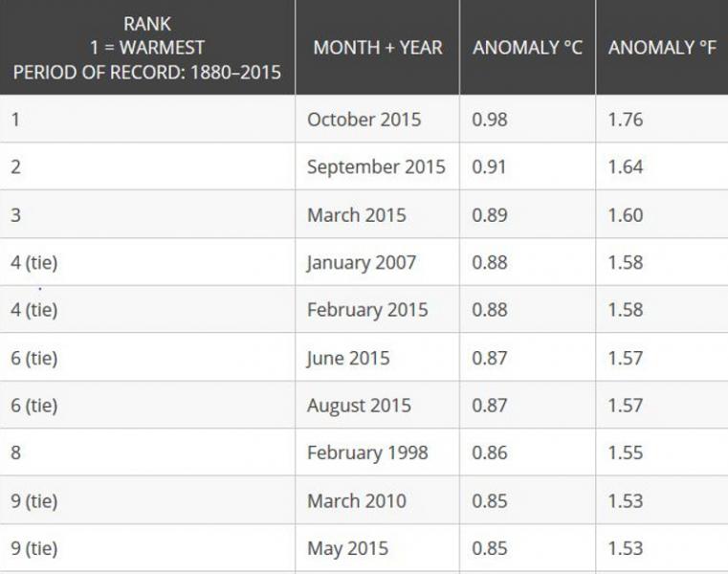Screen dimensions: 728x574
Task: Click the 1.76 Fahrenheit anomaly value
Action: 626,120
